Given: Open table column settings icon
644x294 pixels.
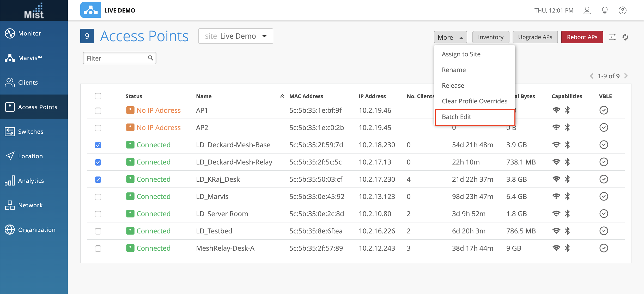Looking at the screenshot, I should pyautogui.click(x=613, y=37).
